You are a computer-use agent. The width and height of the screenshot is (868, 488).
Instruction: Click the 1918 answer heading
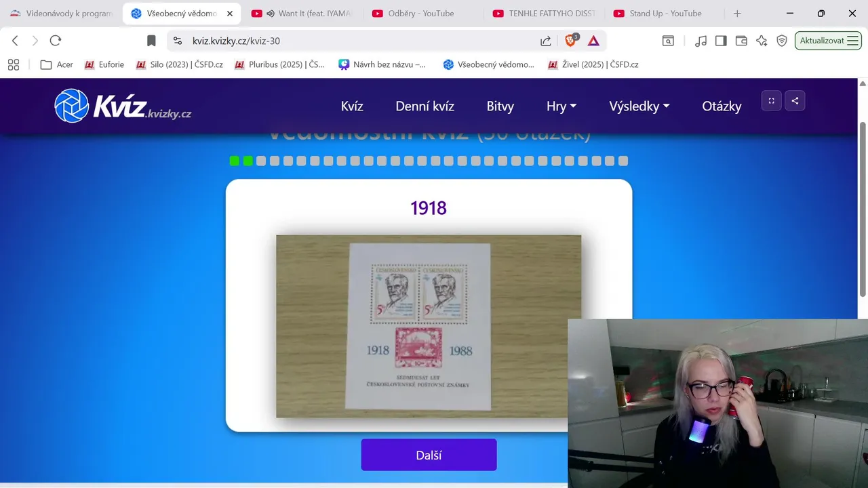[x=429, y=208]
